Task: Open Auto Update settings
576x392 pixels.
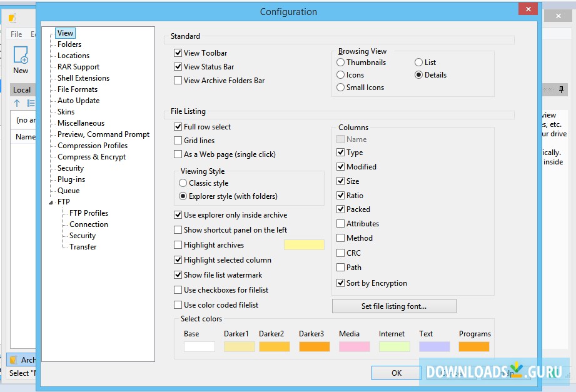Action: coord(78,101)
